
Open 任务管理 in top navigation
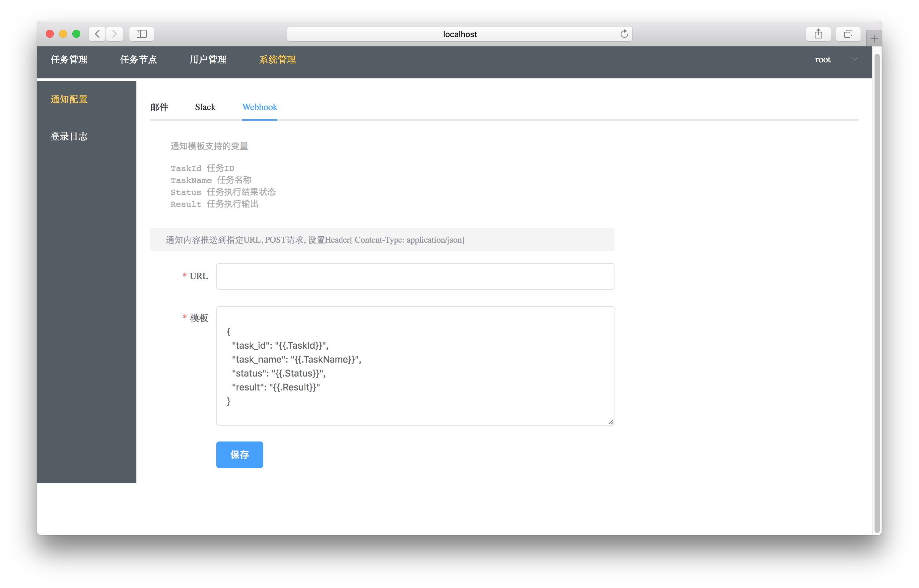click(x=69, y=60)
